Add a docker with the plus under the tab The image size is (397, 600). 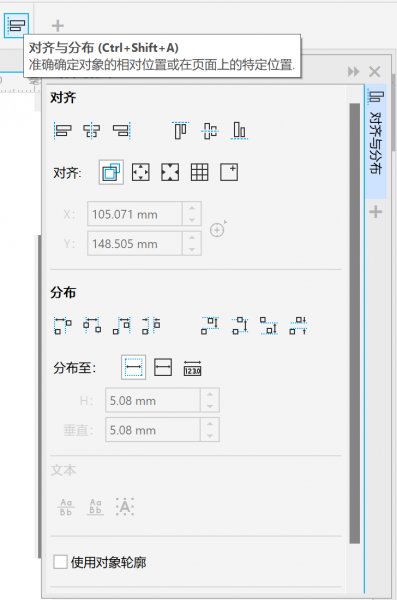coord(376,212)
